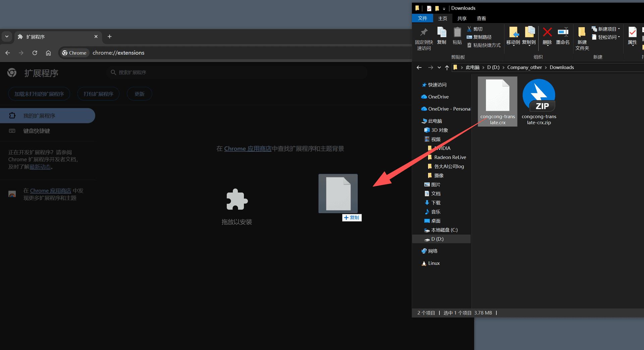644x350 pixels.
Task: Click the Properties icon in ribbon
Action: click(632, 36)
